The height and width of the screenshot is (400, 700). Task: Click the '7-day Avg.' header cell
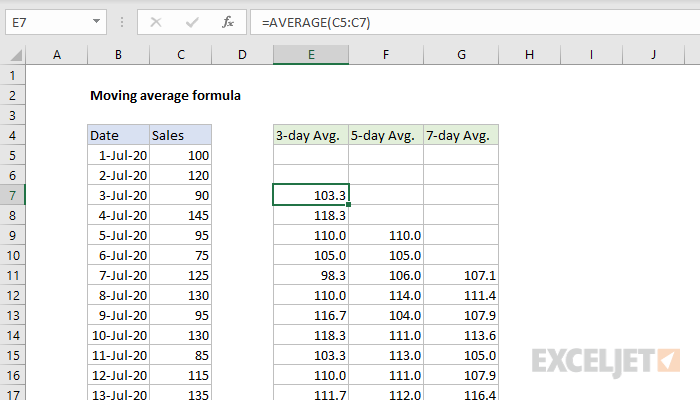(461, 135)
